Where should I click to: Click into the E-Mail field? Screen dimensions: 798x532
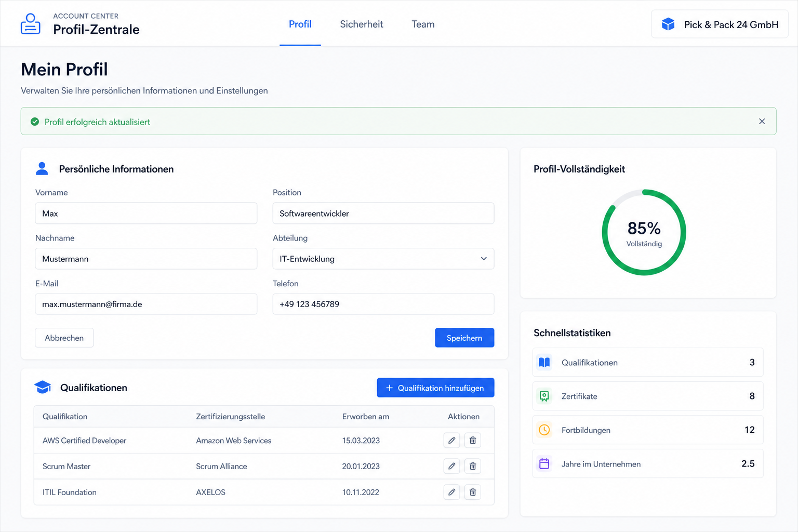pyautogui.click(x=146, y=304)
